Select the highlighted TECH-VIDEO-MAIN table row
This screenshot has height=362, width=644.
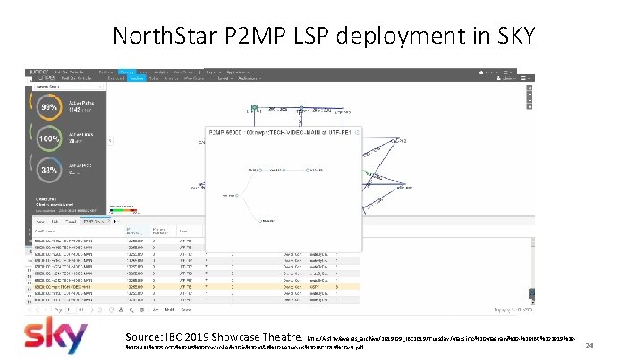pyautogui.click(x=196, y=287)
